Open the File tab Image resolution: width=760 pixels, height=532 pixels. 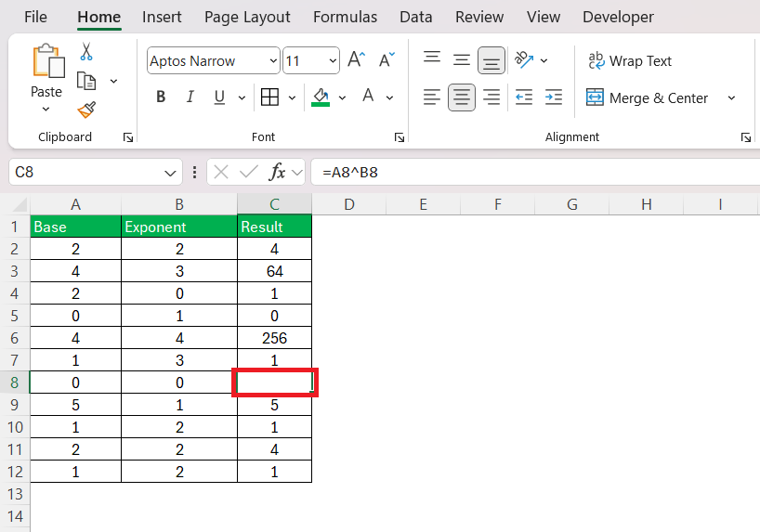[x=35, y=17]
